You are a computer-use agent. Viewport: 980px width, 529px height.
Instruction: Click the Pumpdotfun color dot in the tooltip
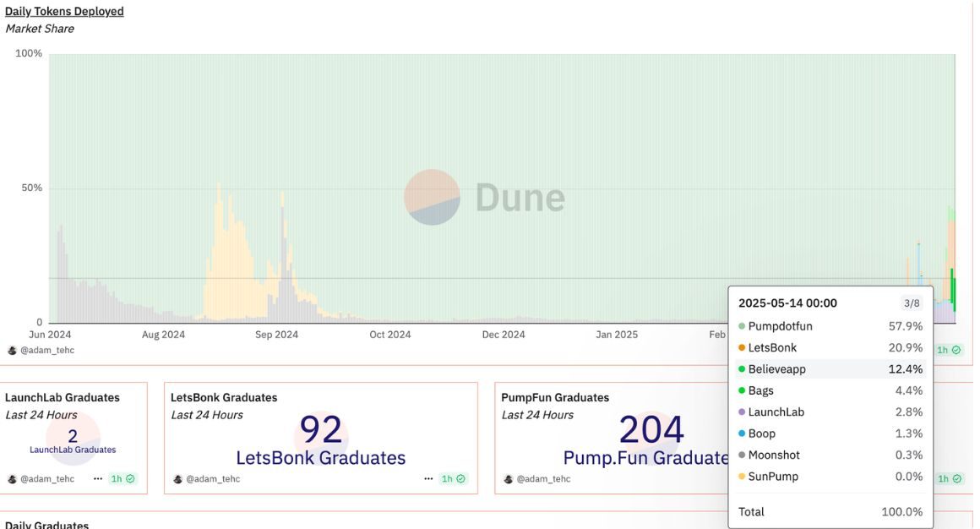pos(742,326)
